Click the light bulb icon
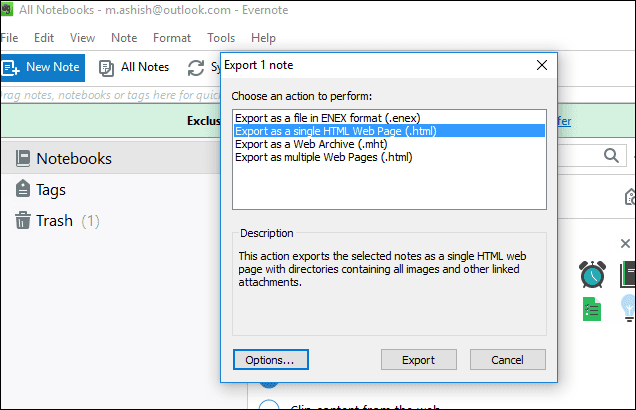Image resolution: width=636 pixels, height=410 pixels. click(628, 308)
